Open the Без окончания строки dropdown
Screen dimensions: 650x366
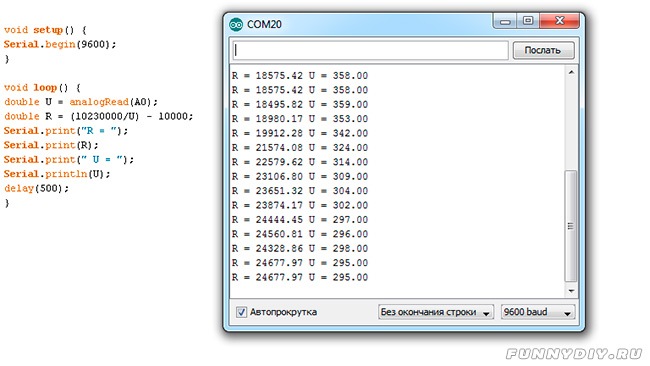click(x=435, y=312)
